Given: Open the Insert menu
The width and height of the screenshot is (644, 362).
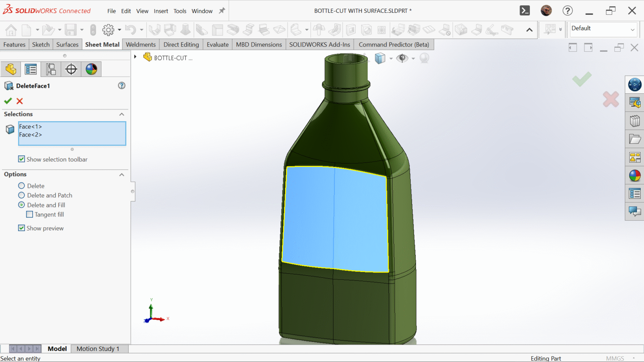Looking at the screenshot, I should point(161,11).
